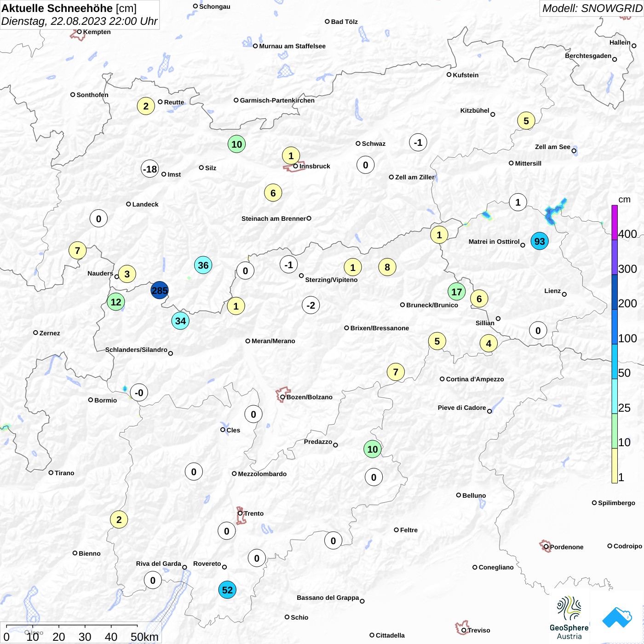This screenshot has height=644, width=644.
Task: Select the green 17 cm station marker
Action: click(456, 292)
